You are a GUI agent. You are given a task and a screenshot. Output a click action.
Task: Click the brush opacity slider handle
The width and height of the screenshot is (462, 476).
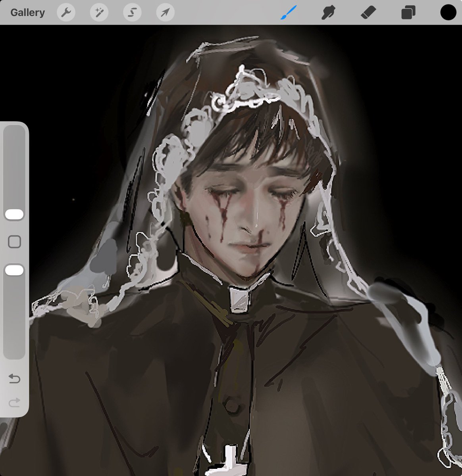coord(14,271)
